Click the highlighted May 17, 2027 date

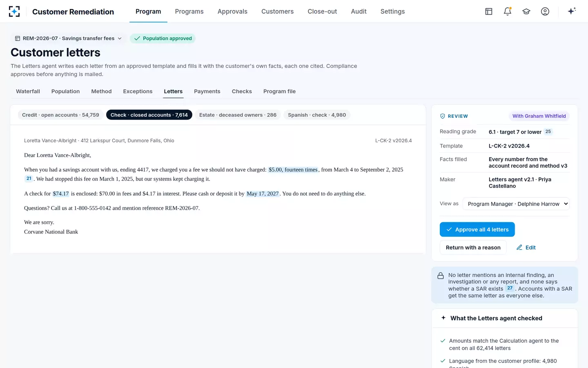[x=263, y=194]
